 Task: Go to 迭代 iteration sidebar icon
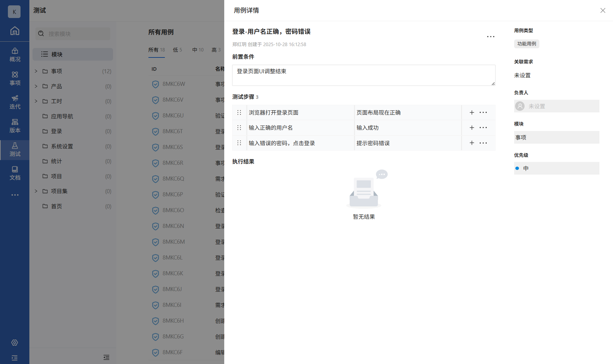15,102
